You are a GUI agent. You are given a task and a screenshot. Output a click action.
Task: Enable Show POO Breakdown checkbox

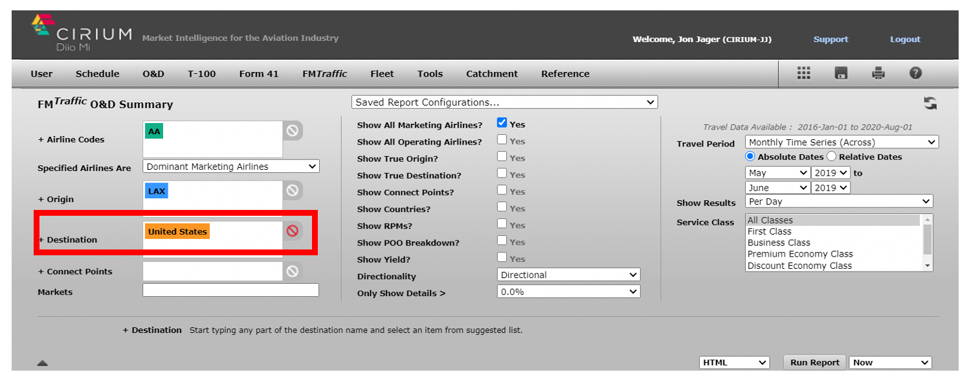click(x=502, y=240)
